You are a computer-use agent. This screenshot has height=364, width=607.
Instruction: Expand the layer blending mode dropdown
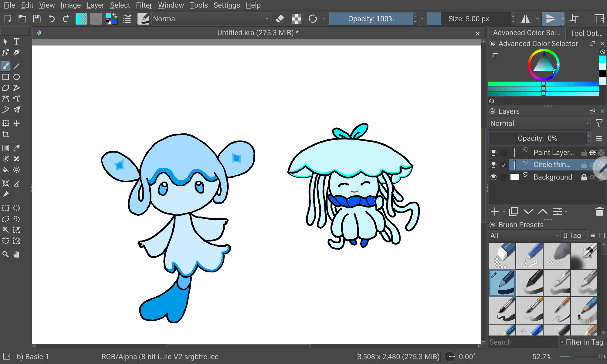click(x=539, y=123)
